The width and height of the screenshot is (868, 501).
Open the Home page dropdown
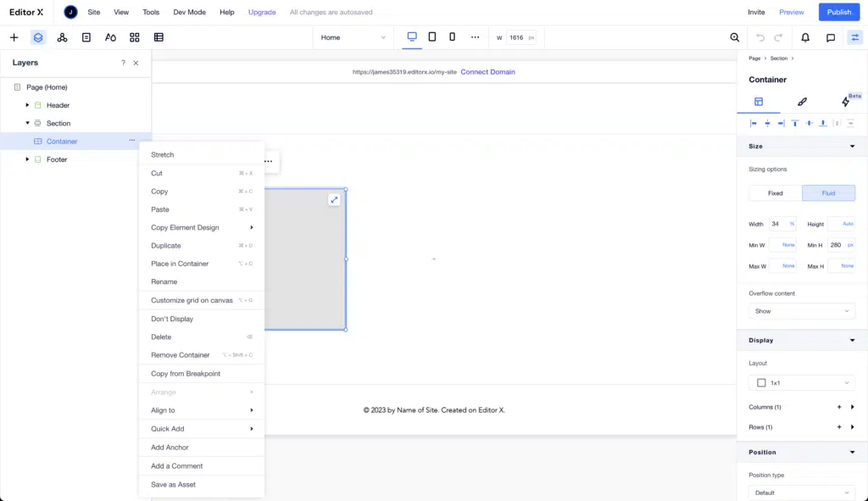[353, 37]
